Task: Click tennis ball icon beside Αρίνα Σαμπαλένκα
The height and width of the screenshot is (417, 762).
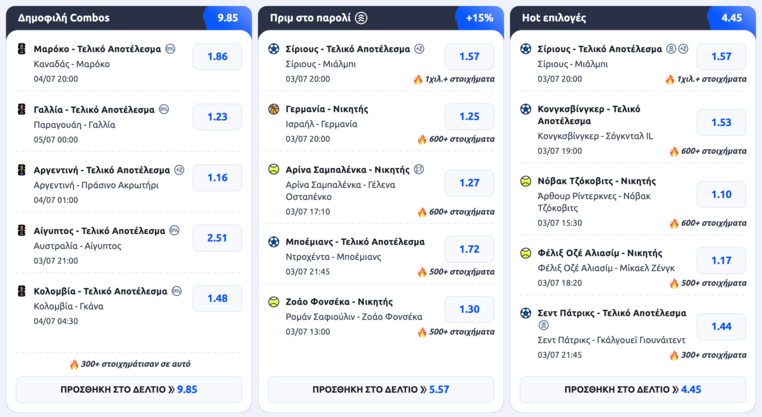Action: (274, 169)
